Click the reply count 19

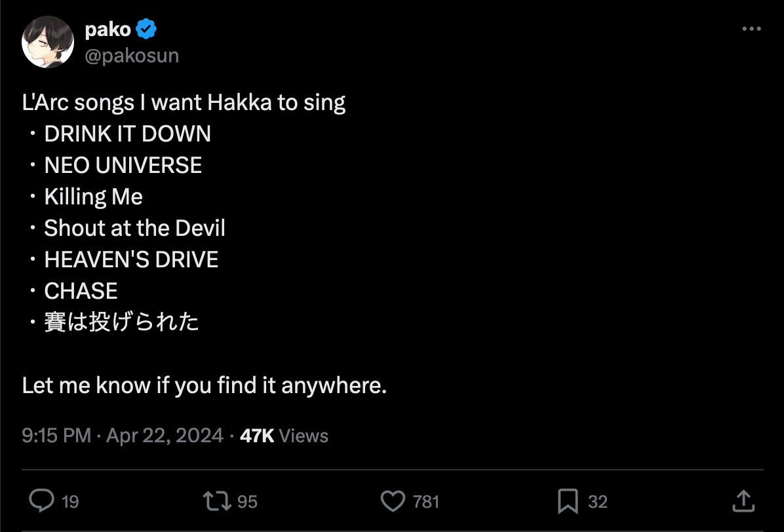(70, 503)
